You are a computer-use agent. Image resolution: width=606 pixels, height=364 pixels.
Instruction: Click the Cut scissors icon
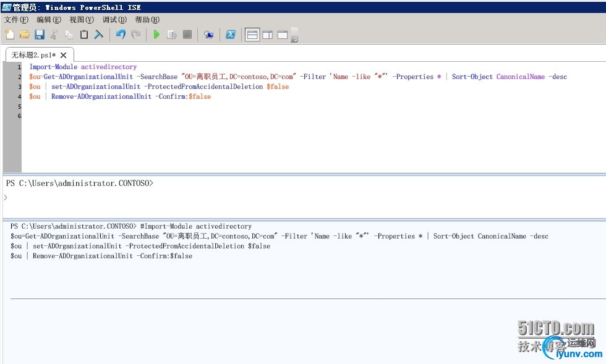point(54,35)
